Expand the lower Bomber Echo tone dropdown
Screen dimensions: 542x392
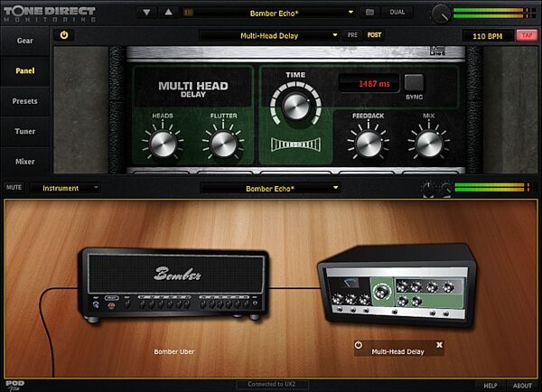tap(270, 189)
